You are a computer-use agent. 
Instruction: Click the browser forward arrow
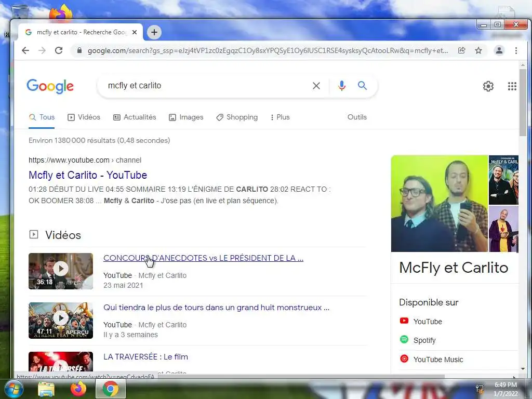point(42,50)
